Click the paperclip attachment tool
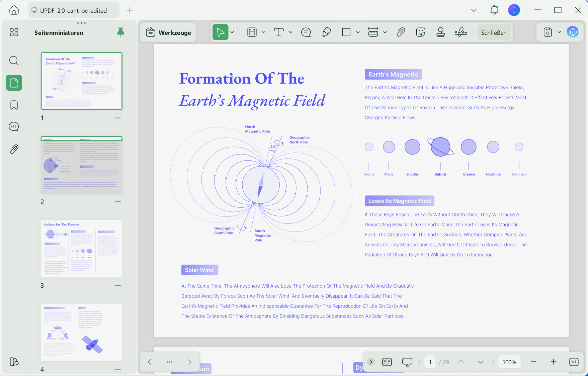588x376 pixels. coord(400,32)
